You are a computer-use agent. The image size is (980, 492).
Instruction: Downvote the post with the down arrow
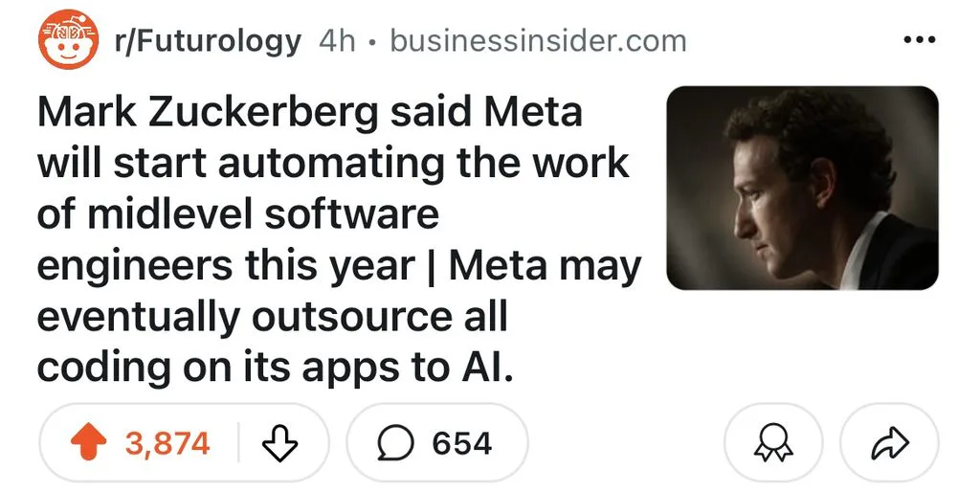[279, 443]
